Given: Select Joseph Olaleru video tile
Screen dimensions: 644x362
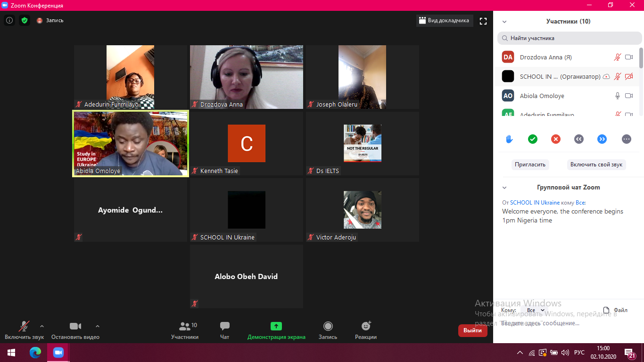Looking at the screenshot, I should (x=363, y=77).
